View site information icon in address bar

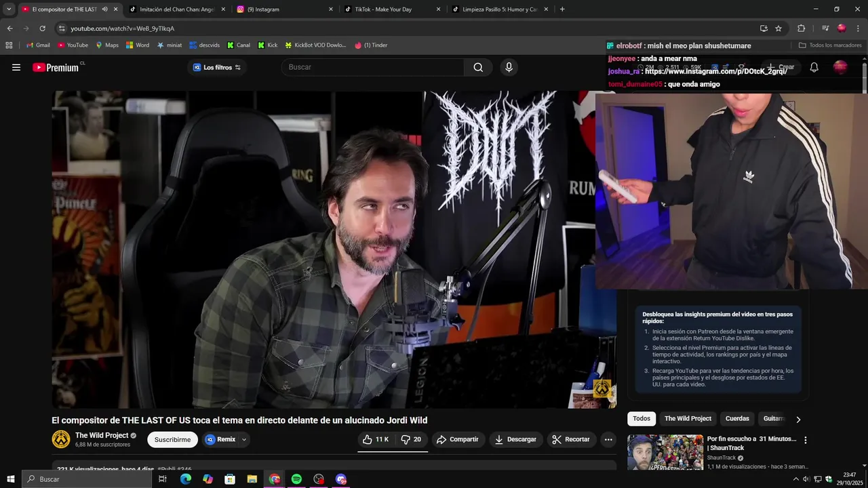click(62, 28)
